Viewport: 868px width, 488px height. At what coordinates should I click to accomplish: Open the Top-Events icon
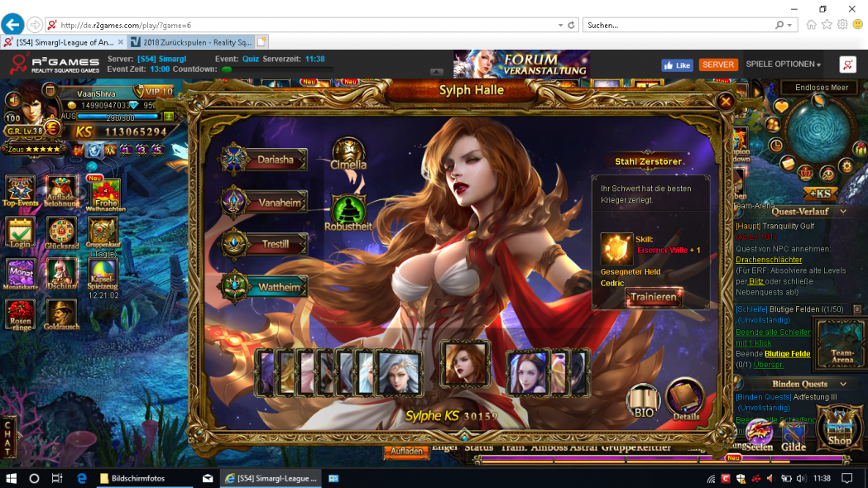(21, 192)
